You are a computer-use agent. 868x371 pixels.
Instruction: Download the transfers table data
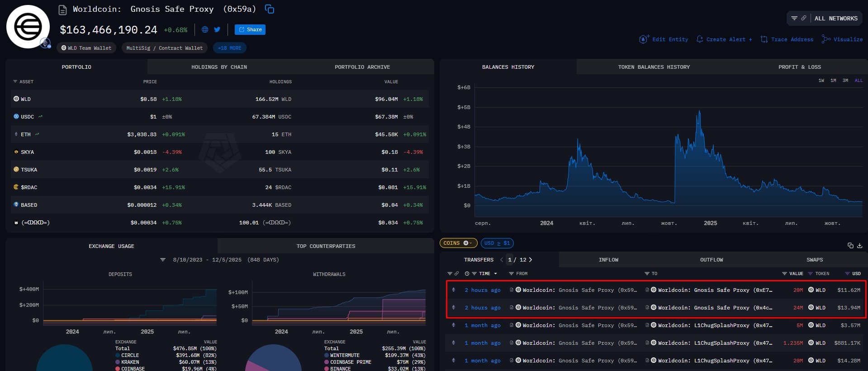[x=859, y=245]
